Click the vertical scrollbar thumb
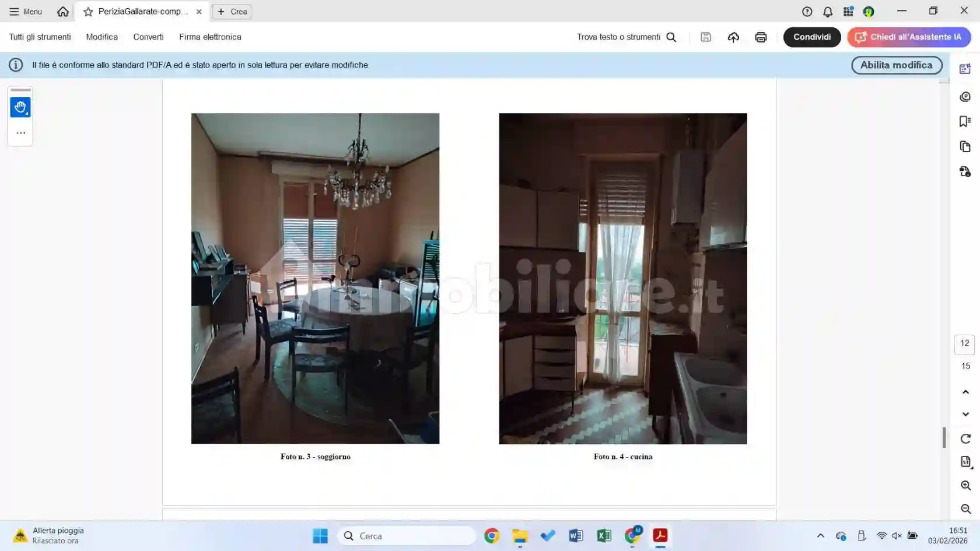The height and width of the screenshot is (551, 980). pos(944,437)
